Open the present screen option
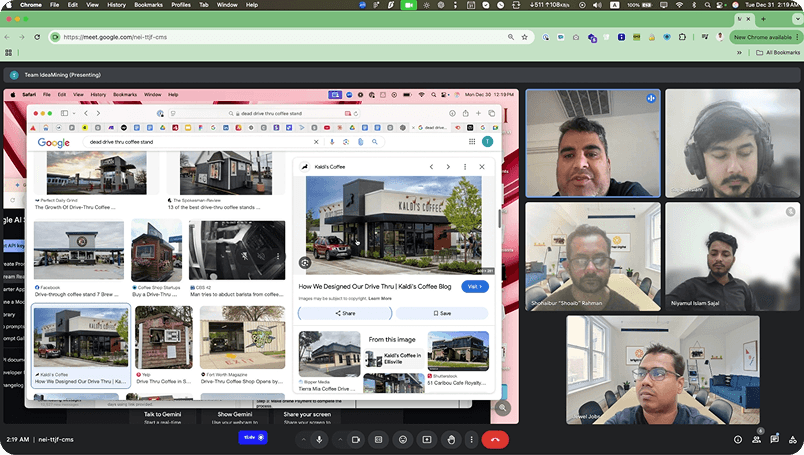 [x=427, y=439]
